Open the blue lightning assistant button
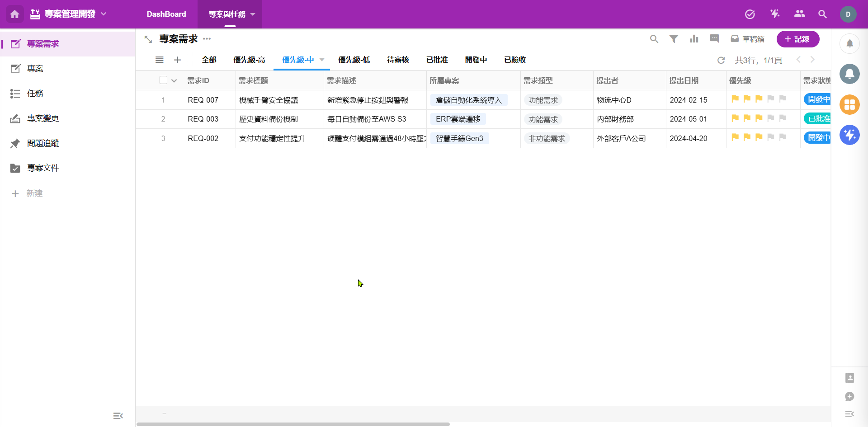 tap(849, 135)
